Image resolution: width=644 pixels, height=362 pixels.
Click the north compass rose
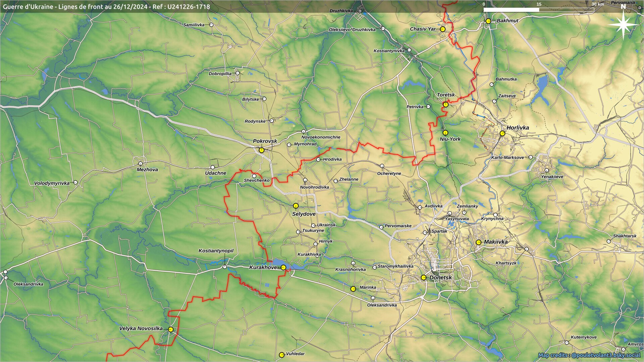pyautogui.click(x=623, y=24)
